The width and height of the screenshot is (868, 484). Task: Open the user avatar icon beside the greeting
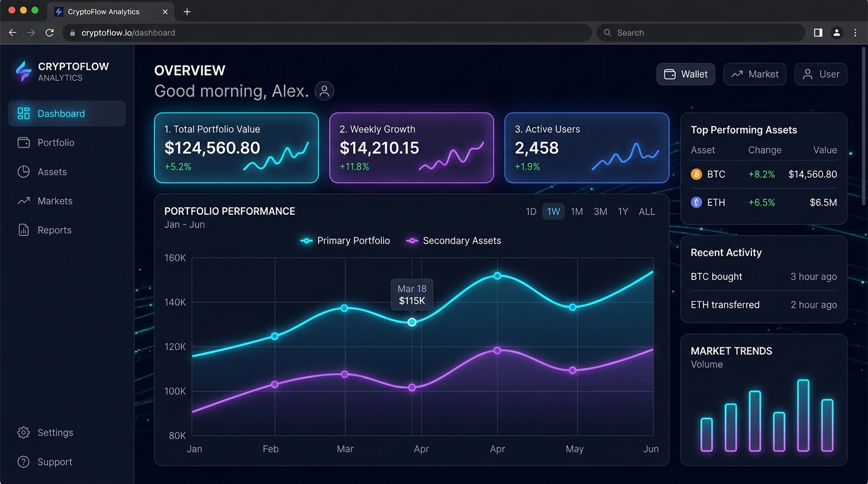[x=324, y=91]
